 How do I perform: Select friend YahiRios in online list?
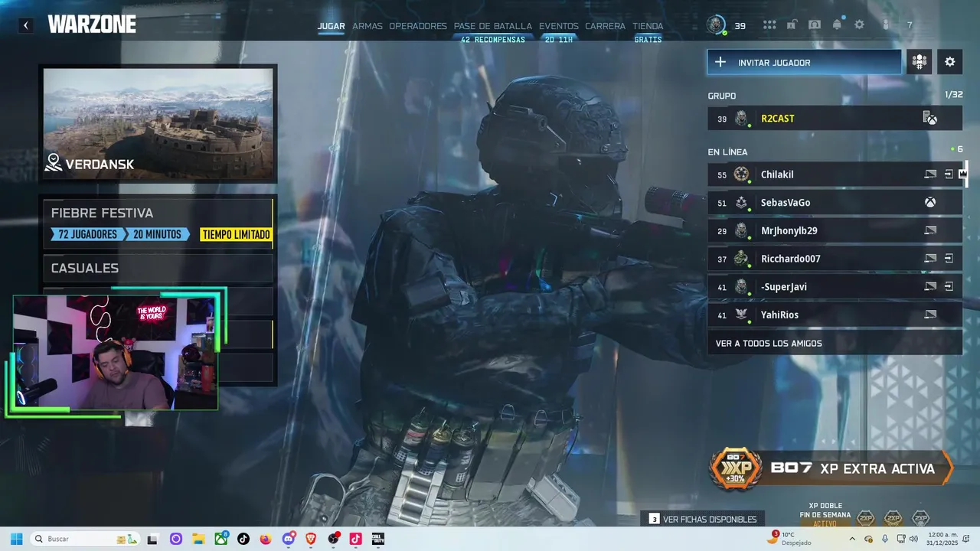click(x=835, y=315)
